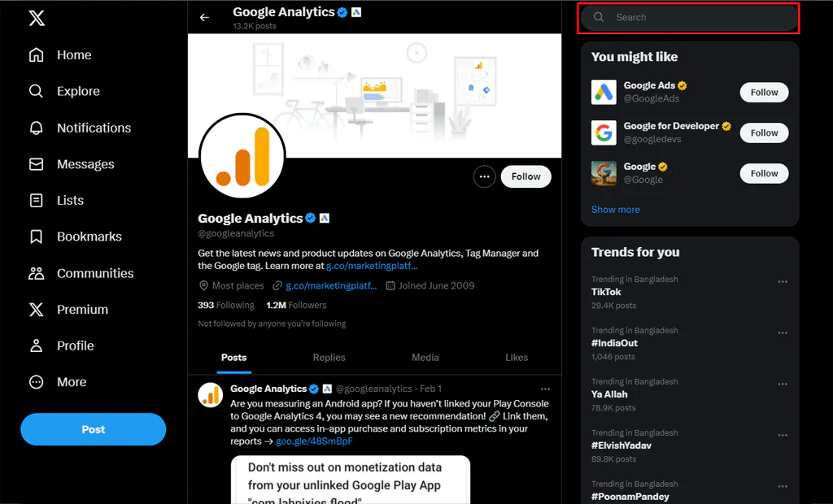Click the Feb 1 post timestamp
833x504 pixels.
pyautogui.click(x=431, y=389)
